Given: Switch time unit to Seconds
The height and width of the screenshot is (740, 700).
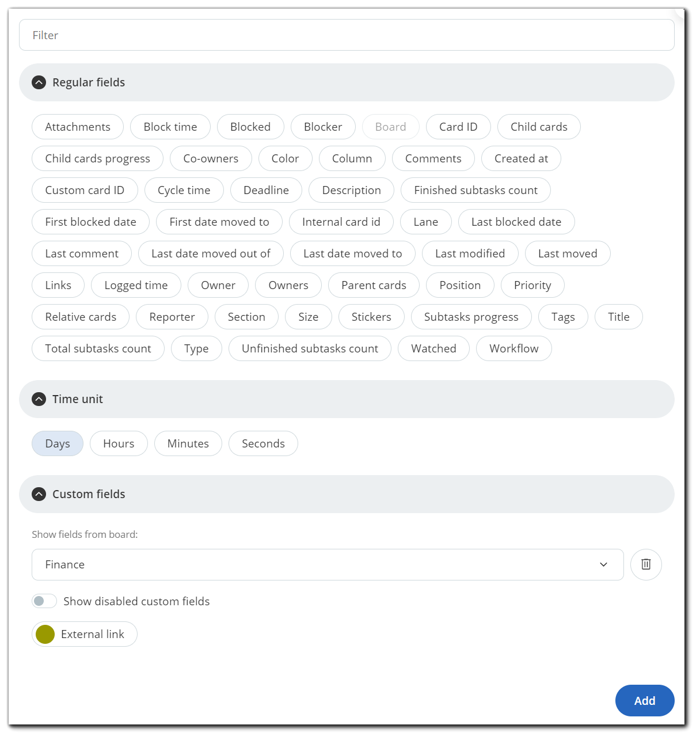Looking at the screenshot, I should coord(263,443).
